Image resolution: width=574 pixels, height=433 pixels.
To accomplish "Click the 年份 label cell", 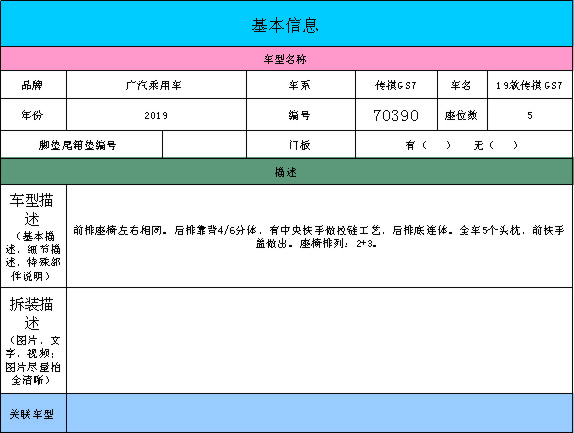I will tap(33, 115).
